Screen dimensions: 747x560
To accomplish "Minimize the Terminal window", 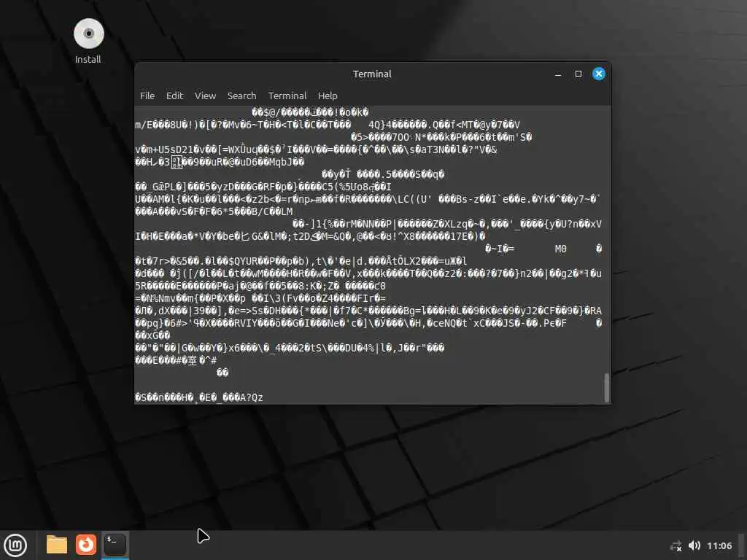I will (558, 74).
